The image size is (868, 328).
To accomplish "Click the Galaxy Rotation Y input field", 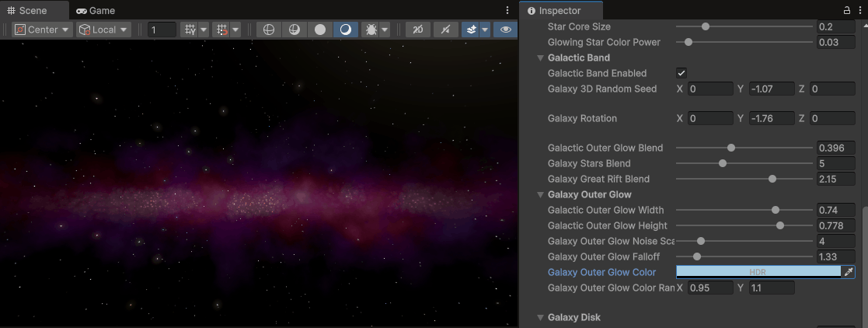I will 771,118.
